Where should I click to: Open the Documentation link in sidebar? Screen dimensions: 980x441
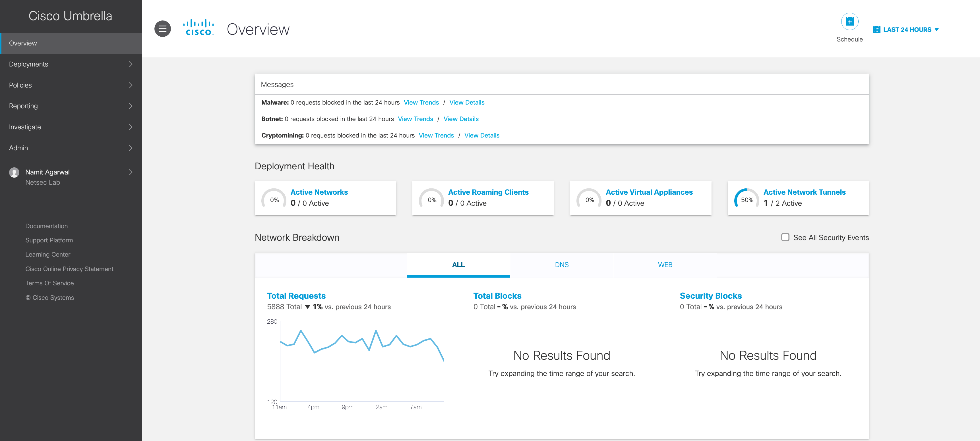point(46,226)
